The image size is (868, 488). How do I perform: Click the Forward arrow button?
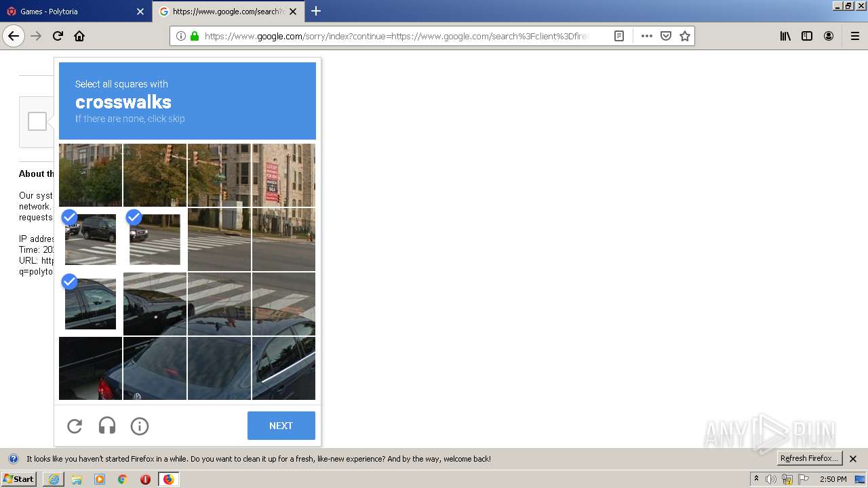tap(37, 36)
